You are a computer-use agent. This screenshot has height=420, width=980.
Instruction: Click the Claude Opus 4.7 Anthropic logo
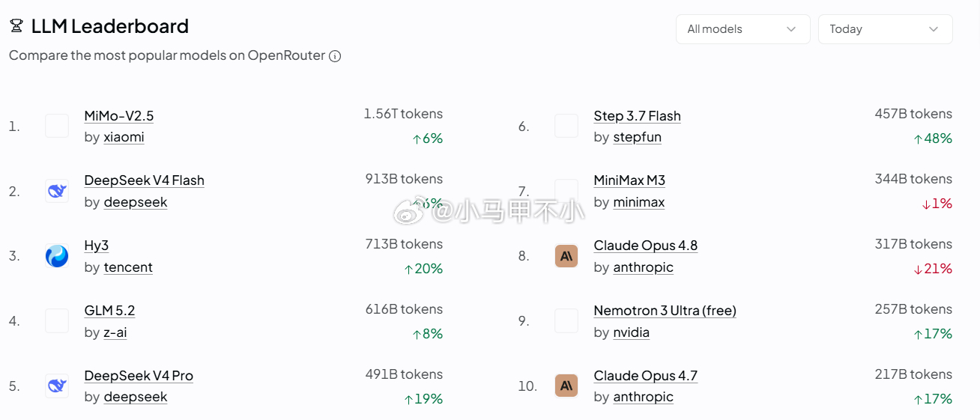pyautogui.click(x=566, y=386)
